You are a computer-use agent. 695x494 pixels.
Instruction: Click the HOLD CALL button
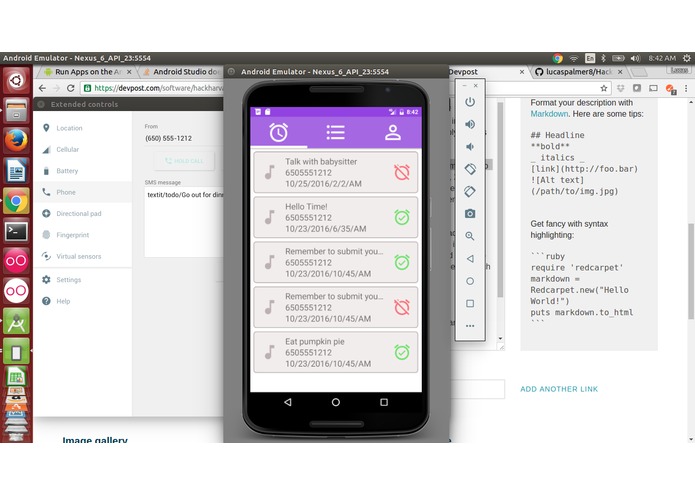[185, 161]
